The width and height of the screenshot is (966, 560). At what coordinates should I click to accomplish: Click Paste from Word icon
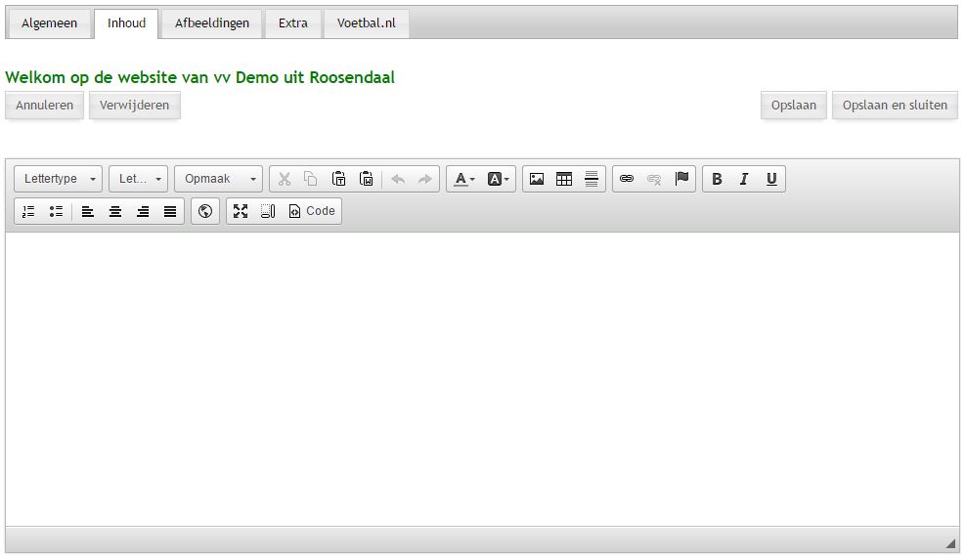(366, 179)
